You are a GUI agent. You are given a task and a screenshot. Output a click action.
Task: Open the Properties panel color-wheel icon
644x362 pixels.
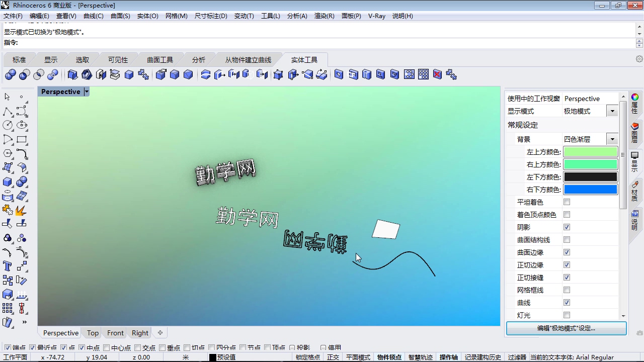point(635,97)
